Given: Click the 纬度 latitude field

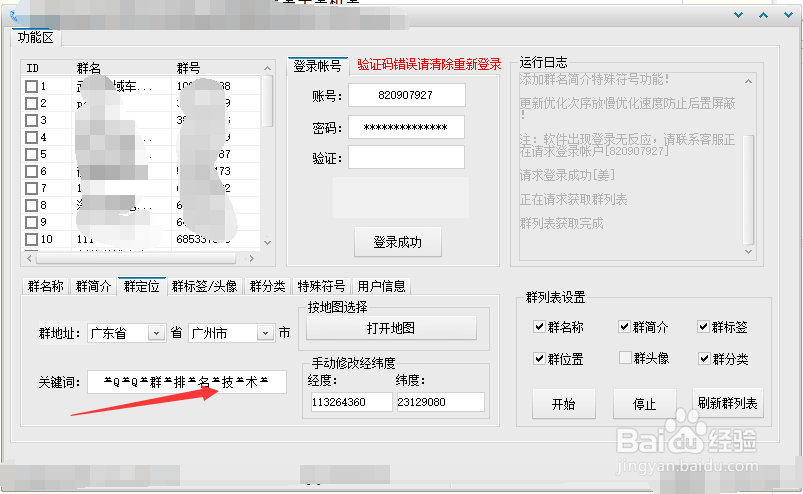Looking at the screenshot, I should (x=440, y=402).
